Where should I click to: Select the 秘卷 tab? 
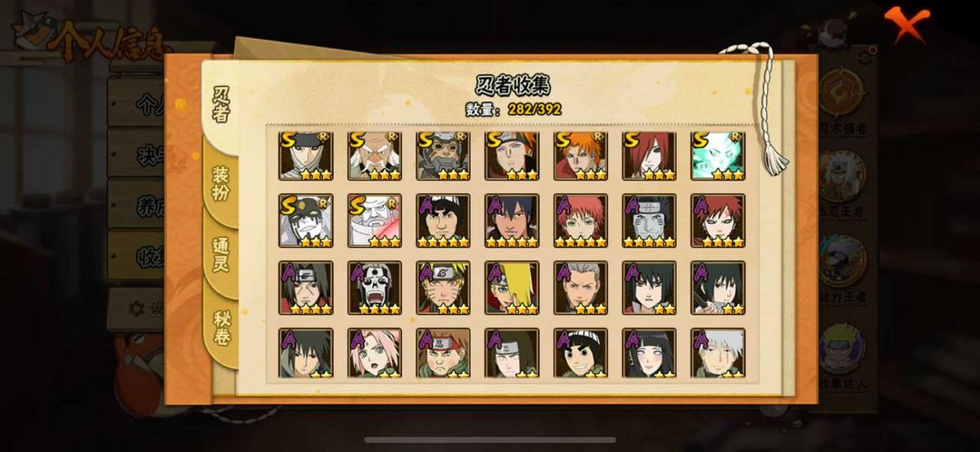coord(220,327)
